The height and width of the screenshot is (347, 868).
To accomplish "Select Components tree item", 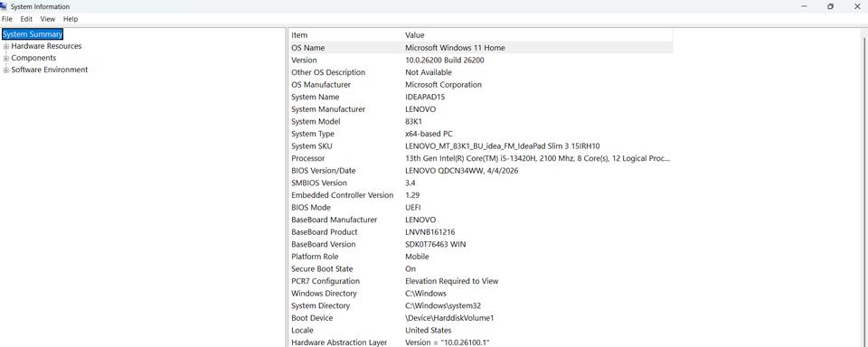I will 33,58.
